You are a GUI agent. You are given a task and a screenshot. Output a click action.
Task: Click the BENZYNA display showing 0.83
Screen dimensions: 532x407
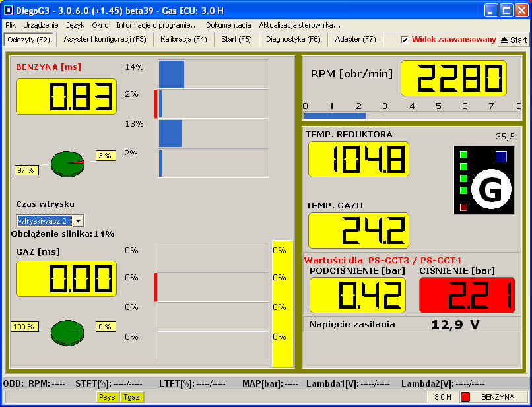tap(67, 97)
